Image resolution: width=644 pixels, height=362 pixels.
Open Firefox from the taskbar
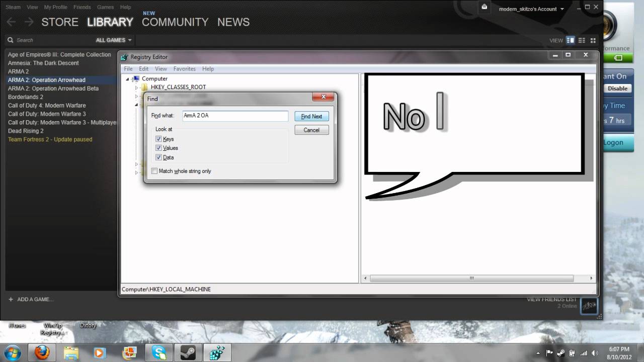[42, 352]
